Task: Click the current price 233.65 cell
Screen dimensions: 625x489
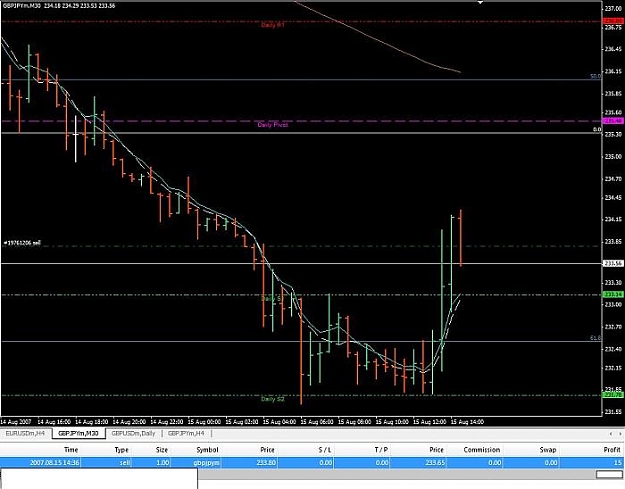Action: click(435, 463)
